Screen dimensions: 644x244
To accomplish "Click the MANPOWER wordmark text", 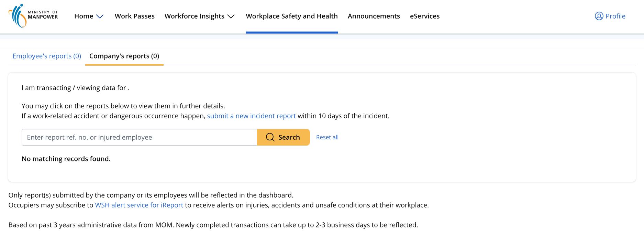I will (43, 17).
